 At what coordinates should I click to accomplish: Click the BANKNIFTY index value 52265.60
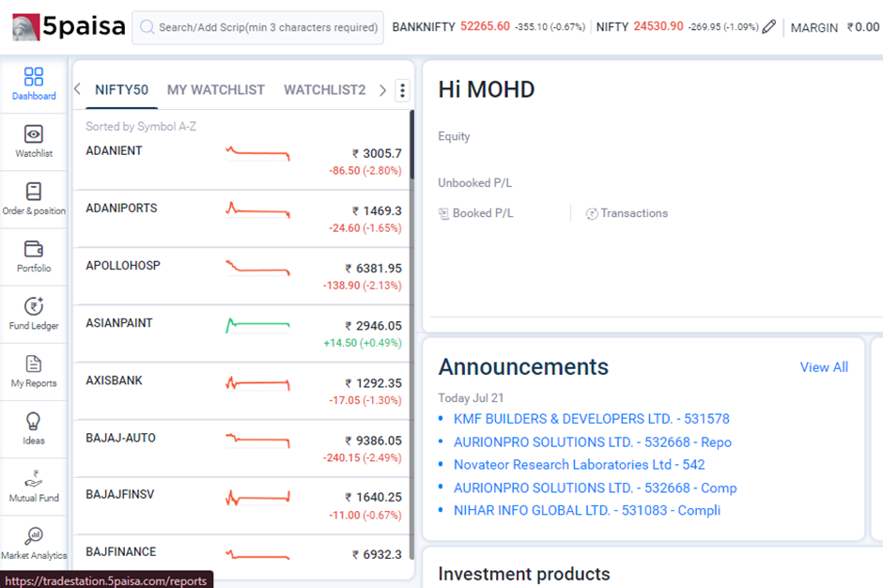(485, 26)
